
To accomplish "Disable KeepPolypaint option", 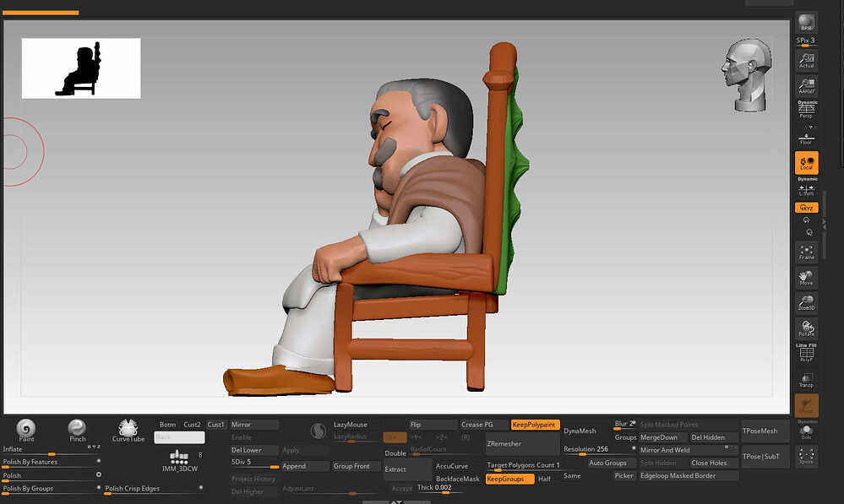I will click(x=535, y=425).
